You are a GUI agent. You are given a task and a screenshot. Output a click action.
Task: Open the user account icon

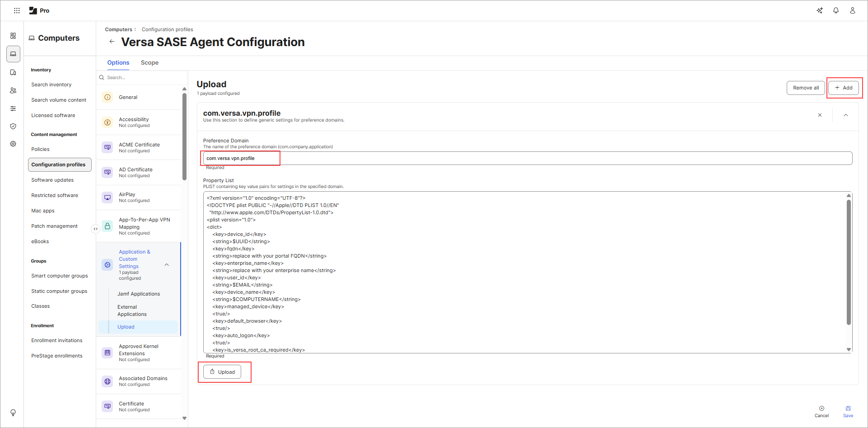(x=853, y=10)
